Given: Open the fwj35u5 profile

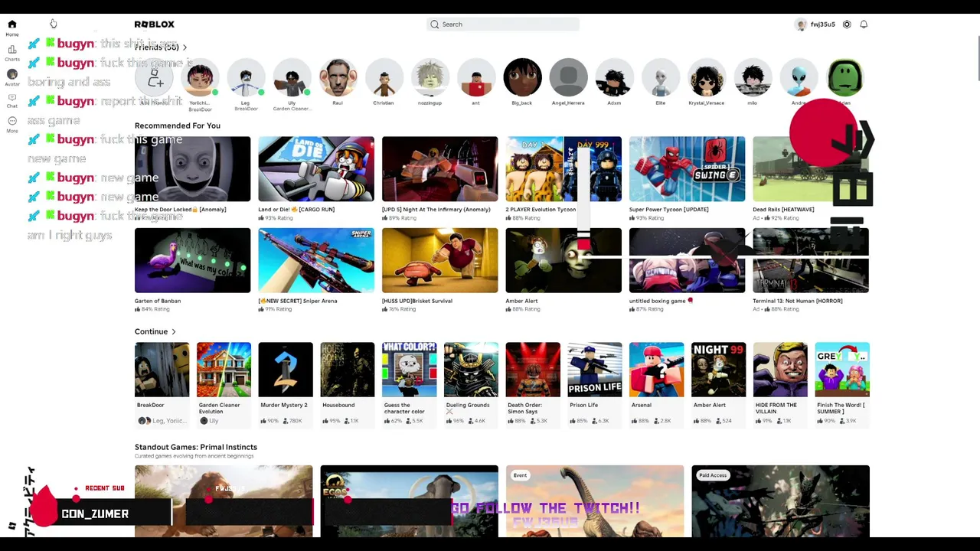Looking at the screenshot, I should pyautogui.click(x=815, y=24).
